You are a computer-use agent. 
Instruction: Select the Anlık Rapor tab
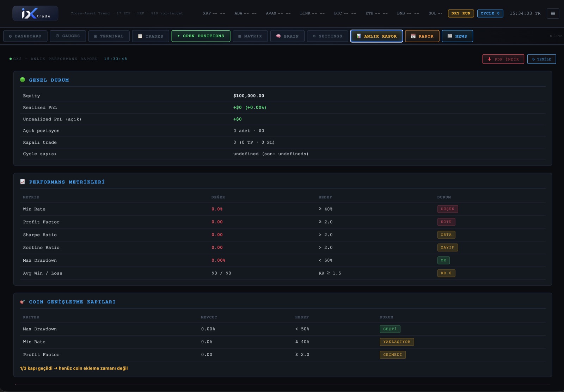(x=376, y=36)
